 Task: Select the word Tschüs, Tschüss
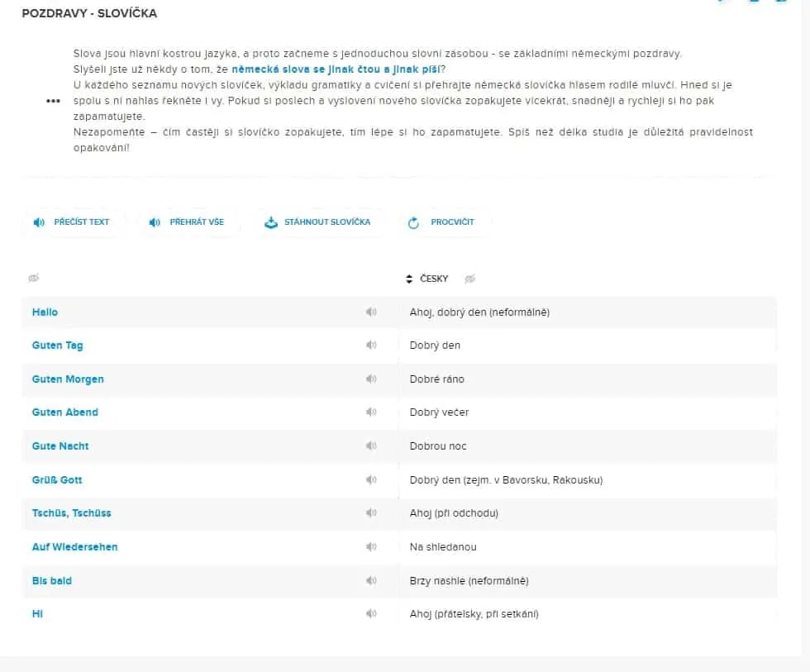point(71,513)
